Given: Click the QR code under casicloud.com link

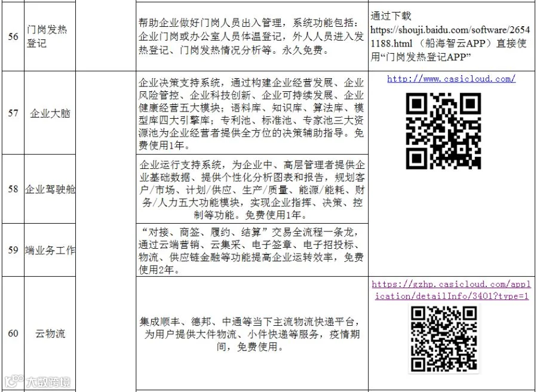Looking at the screenshot, I should click(443, 131).
